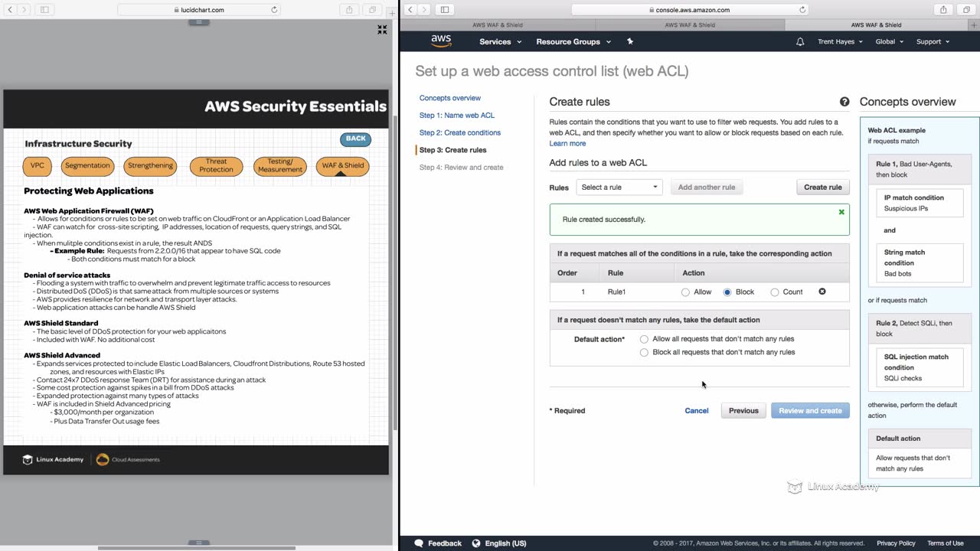
Task: Click the lucidchart.com address bar
Action: tap(199, 10)
